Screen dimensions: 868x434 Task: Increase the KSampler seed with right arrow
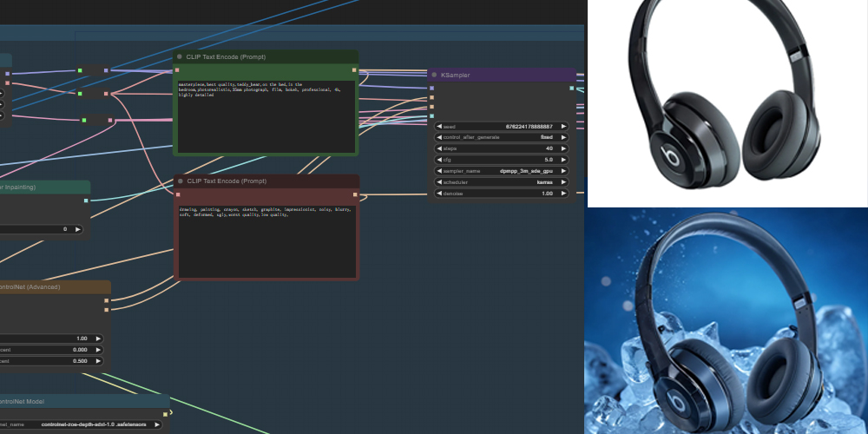tap(563, 126)
